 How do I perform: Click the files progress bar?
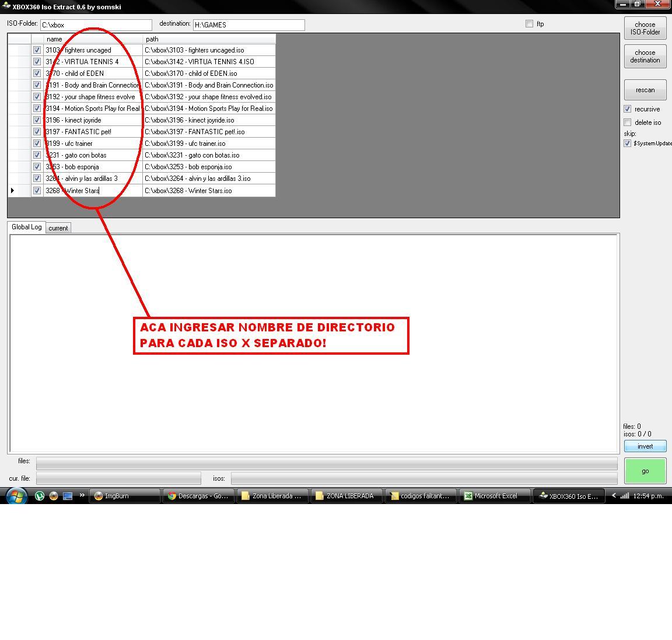(327, 463)
